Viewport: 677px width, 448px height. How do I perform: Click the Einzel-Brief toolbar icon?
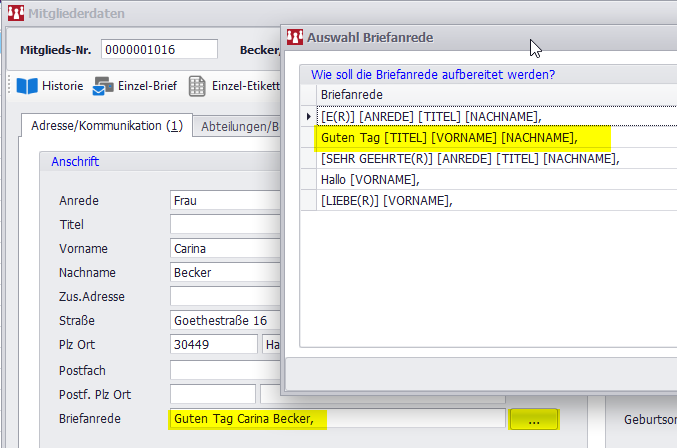point(104,86)
